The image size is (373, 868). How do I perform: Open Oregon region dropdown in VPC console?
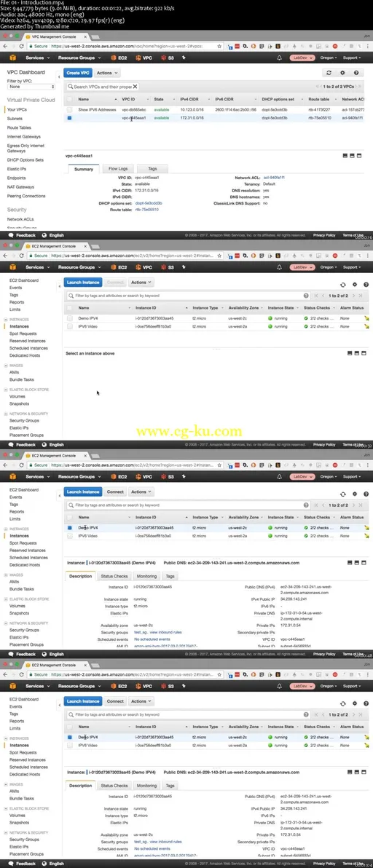[x=329, y=58]
